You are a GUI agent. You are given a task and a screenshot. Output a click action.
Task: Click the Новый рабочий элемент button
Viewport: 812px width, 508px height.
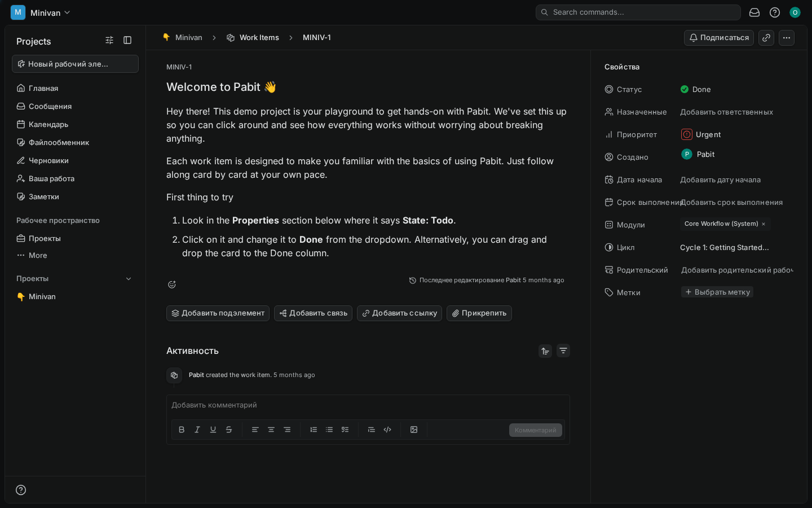75,64
